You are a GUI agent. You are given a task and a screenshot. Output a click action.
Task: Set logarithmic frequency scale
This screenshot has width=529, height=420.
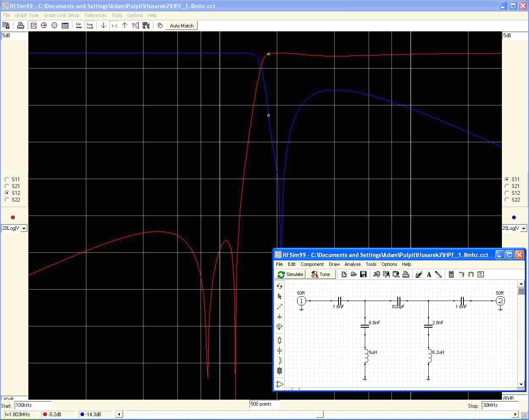coord(90,25)
